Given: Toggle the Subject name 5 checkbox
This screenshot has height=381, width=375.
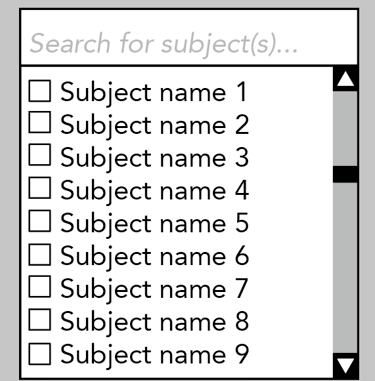Looking at the screenshot, I should pyautogui.click(x=40, y=221).
